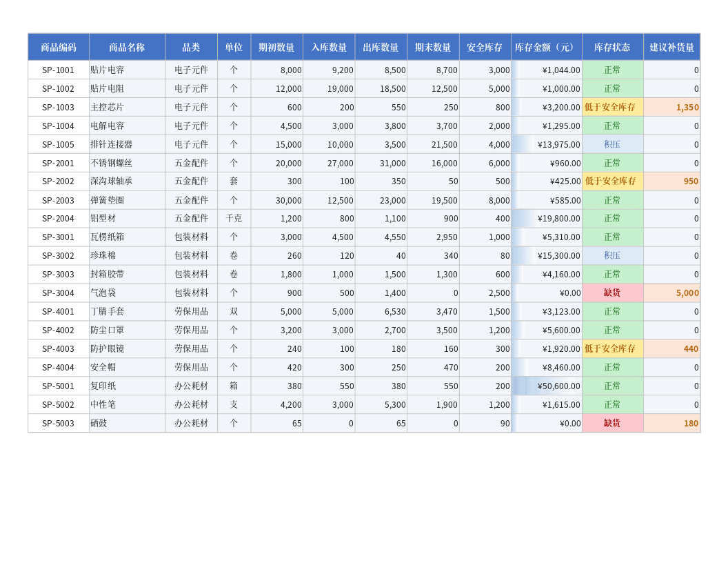Click the ¥13,975.00 inventory amount
Viewport: 728px width, 563px height.
coord(547,144)
